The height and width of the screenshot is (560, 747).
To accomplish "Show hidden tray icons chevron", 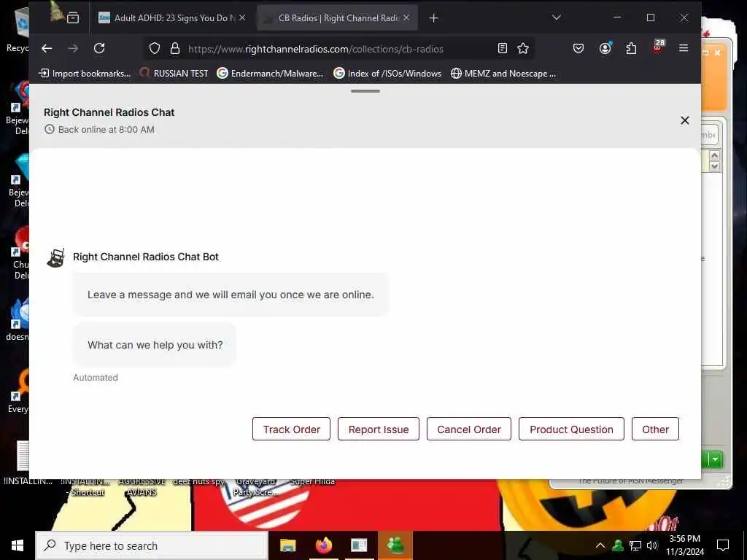I will (x=600, y=545).
